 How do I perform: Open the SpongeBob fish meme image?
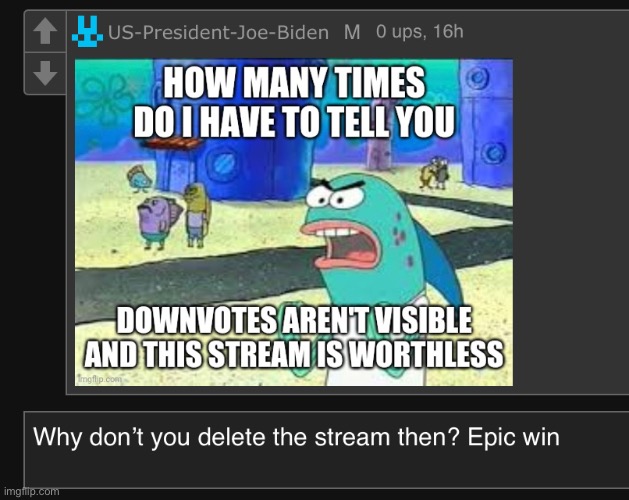(294, 222)
